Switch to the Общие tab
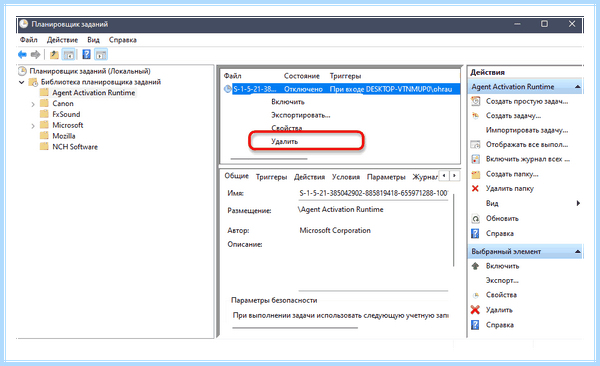The width and height of the screenshot is (600, 366). [x=236, y=176]
